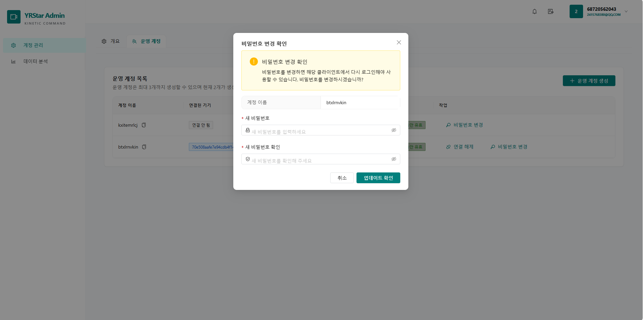Click 연결 해제 for btxlrnvkin
The height and width of the screenshot is (320, 644).
[460, 147]
